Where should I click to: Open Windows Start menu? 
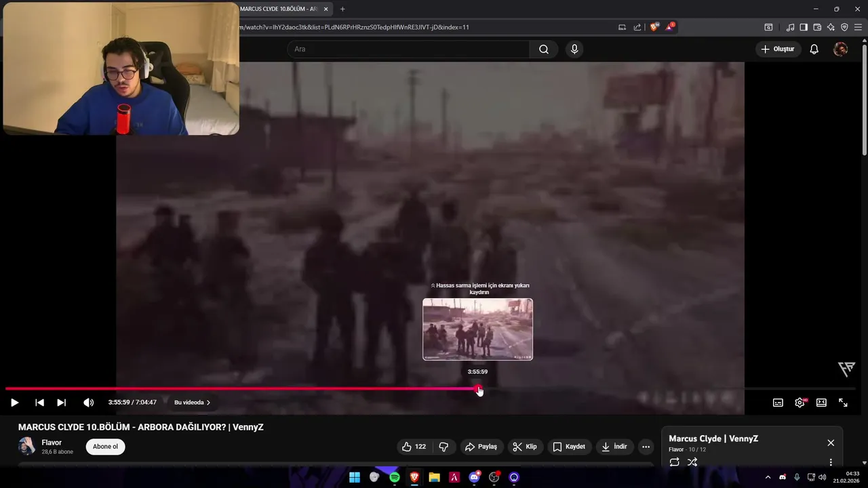coord(354,477)
